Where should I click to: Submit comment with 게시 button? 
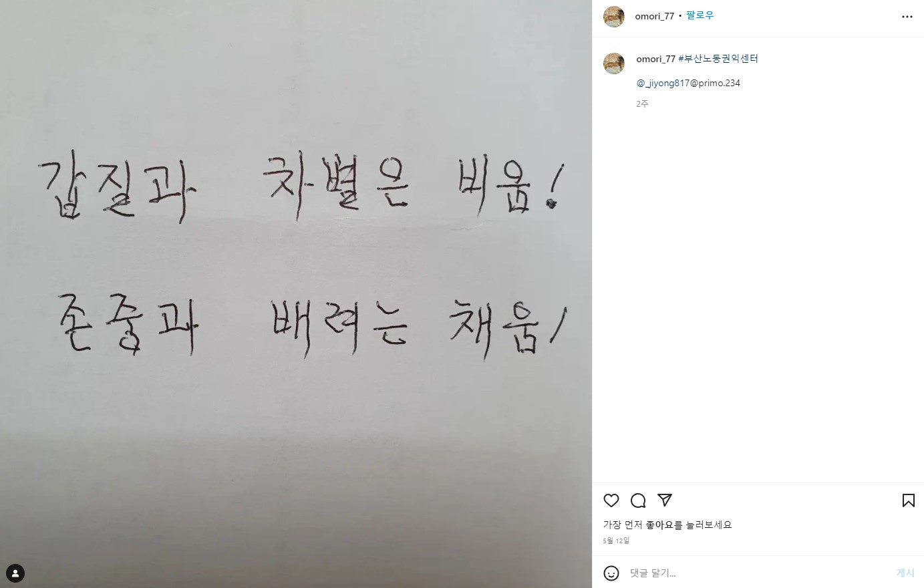click(x=905, y=573)
